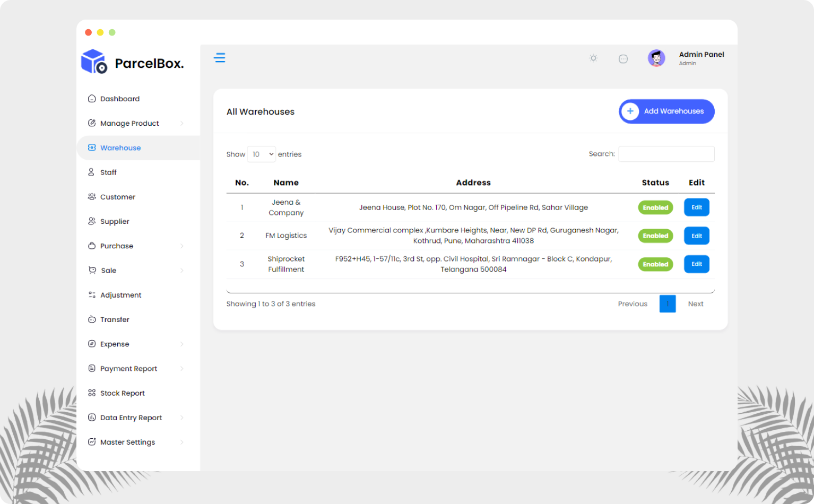This screenshot has height=504, width=814.
Task: Click inside the Search field
Action: point(666,154)
